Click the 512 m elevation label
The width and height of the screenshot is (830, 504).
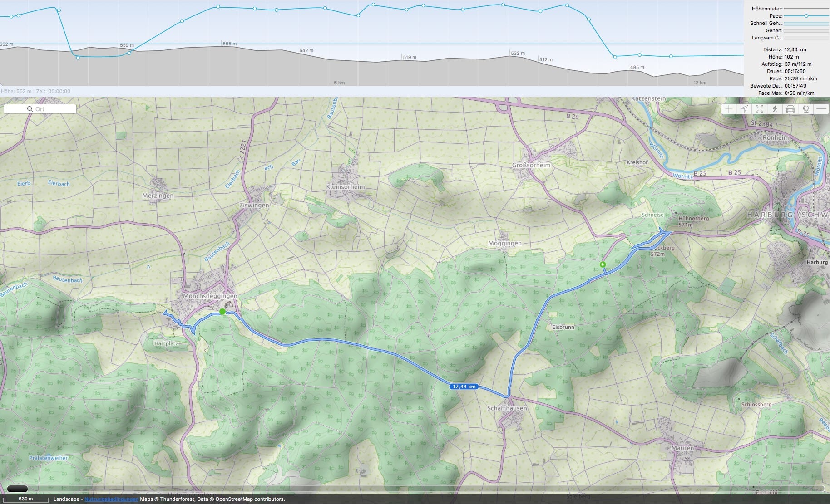[546, 59]
